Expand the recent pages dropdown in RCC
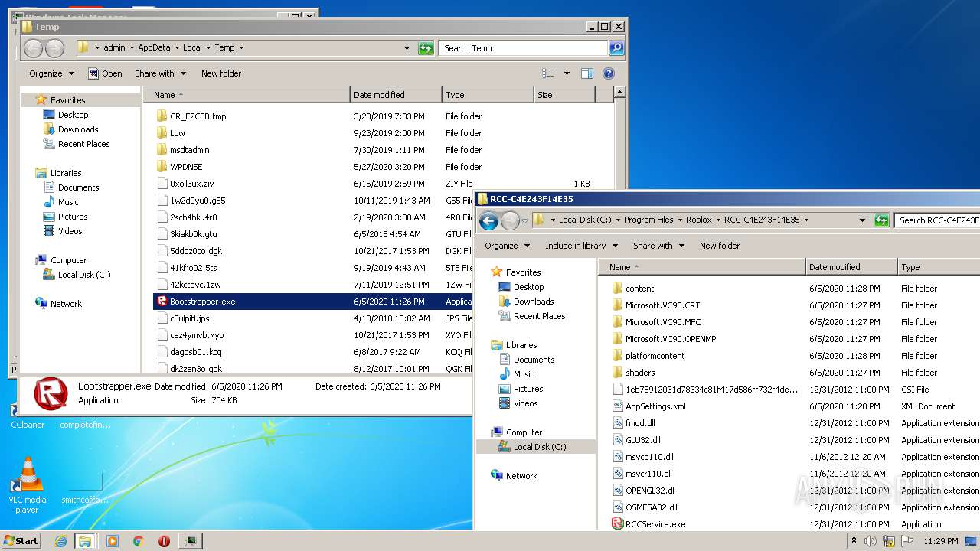The image size is (980, 551). [525, 220]
